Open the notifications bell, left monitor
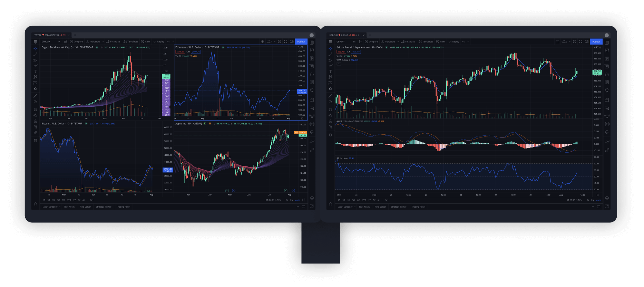 pyautogui.click(x=312, y=132)
